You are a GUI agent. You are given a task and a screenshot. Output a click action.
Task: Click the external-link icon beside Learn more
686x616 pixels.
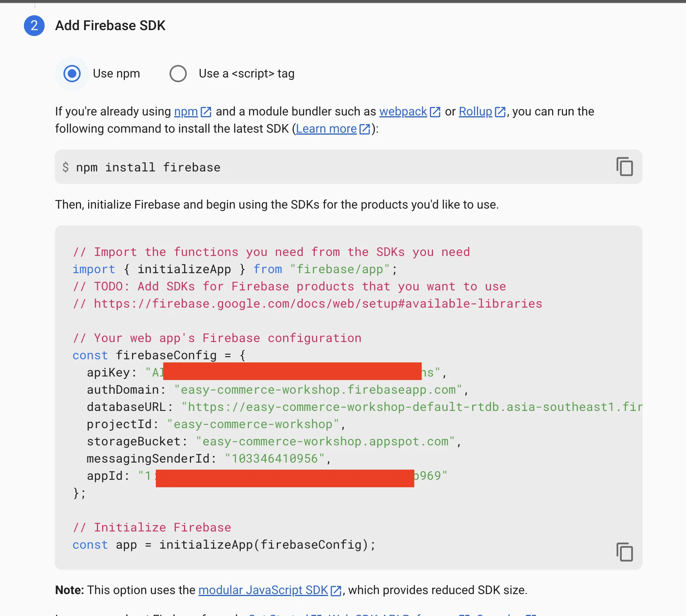365,129
